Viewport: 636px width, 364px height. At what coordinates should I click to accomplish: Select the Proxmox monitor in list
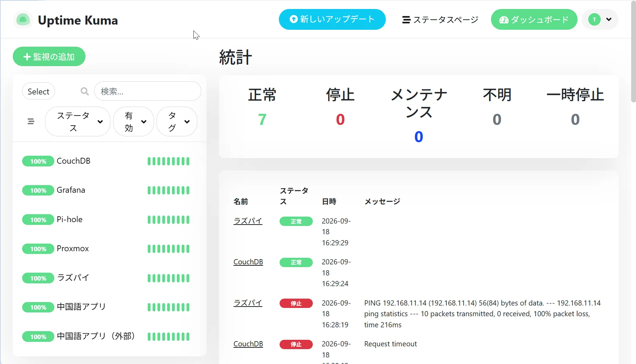(x=110, y=249)
